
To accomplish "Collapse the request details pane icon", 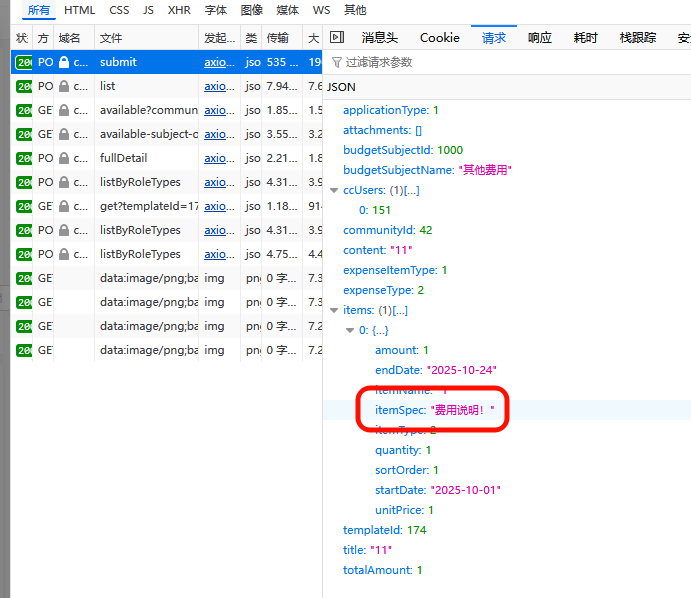I will [x=337, y=38].
